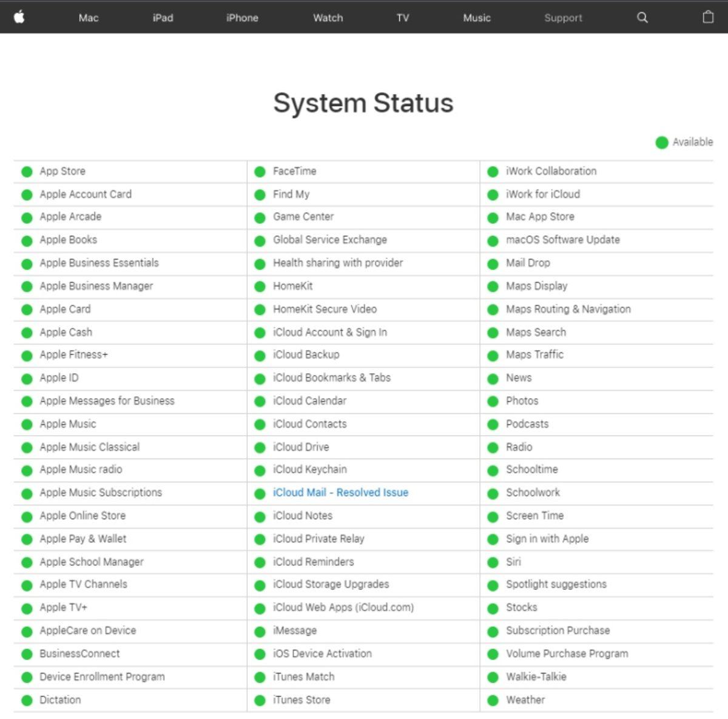Click the status dot next to Walkie-Talkie
728x719 pixels.
(493, 677)
